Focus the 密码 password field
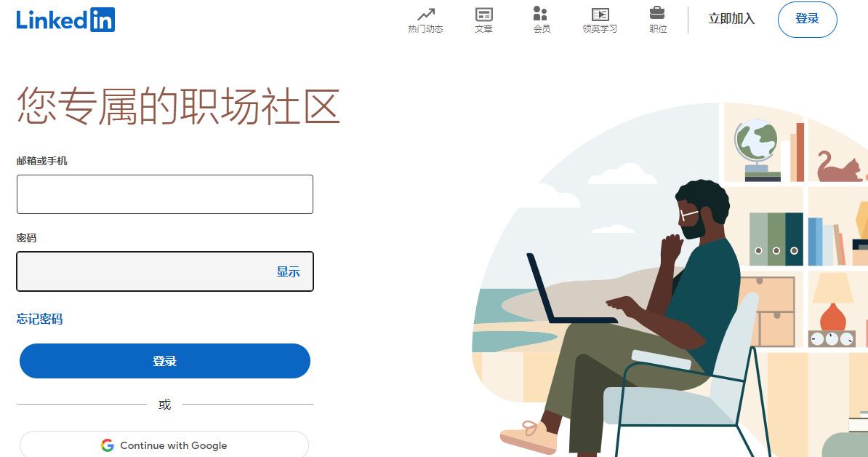 tap(165, 271)
